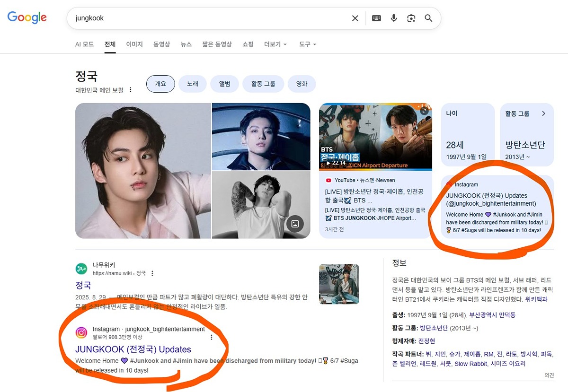
Task: Expand the 더보기 dropdown
Action: tap(275, 44)
